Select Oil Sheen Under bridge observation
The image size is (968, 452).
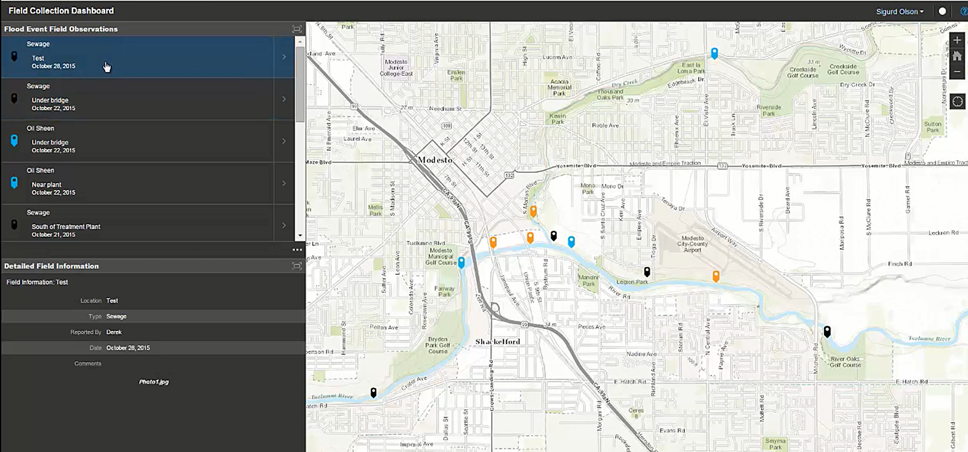137,141
